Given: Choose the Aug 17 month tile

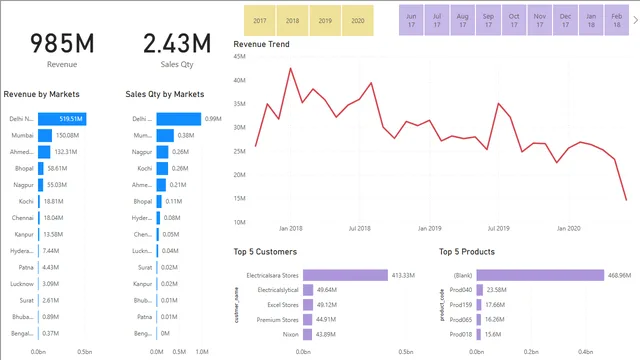Looking at the screenshot, I should (x=462, y=20).
